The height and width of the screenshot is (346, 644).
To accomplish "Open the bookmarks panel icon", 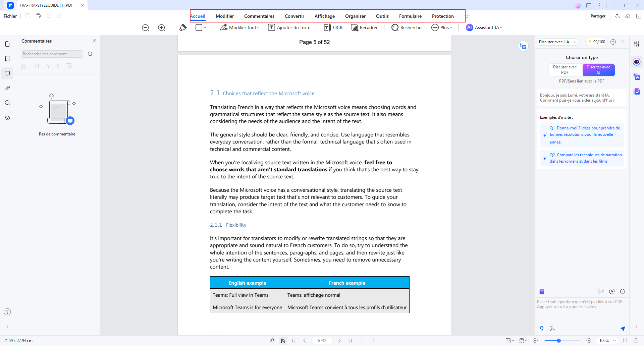I will pos(7,59).
